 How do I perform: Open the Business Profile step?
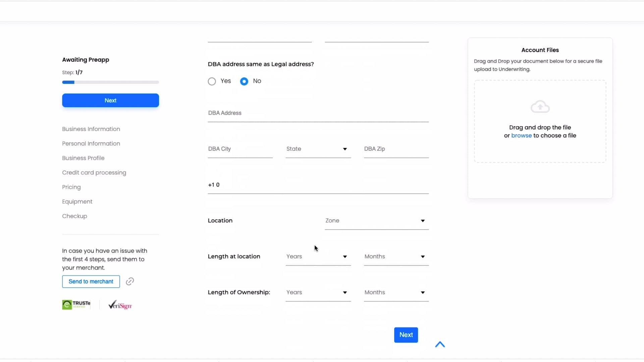(x=83, y=158)
